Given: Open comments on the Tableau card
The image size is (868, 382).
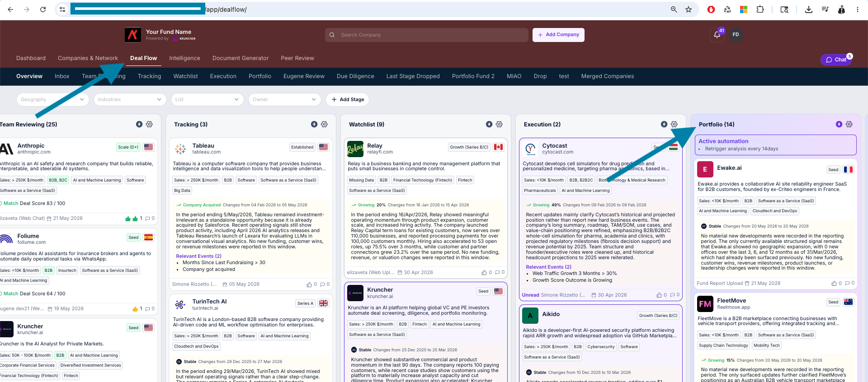Looking at the screenshot, I should click(322, 284).
